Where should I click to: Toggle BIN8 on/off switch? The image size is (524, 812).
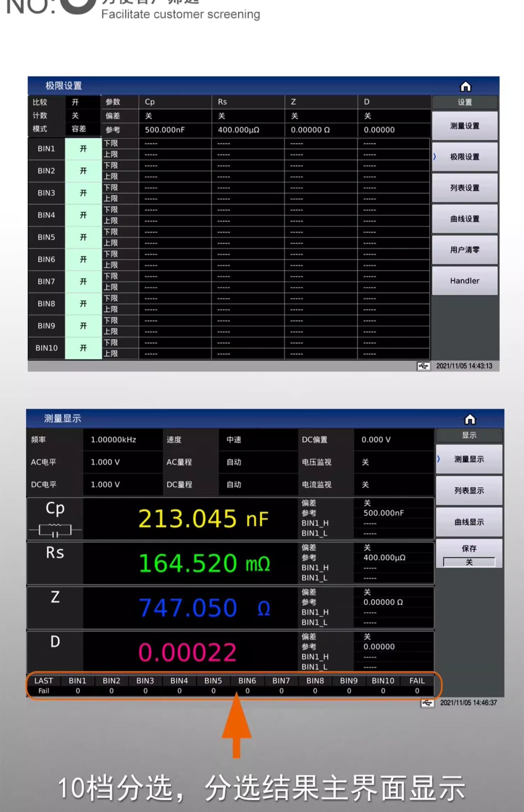click(x=83, y=304)
